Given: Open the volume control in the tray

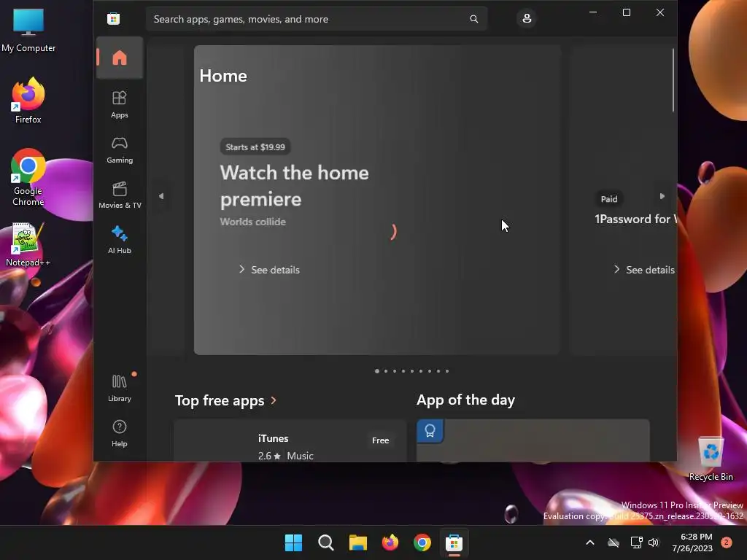Looking at the screenshot, I should 654,542.
